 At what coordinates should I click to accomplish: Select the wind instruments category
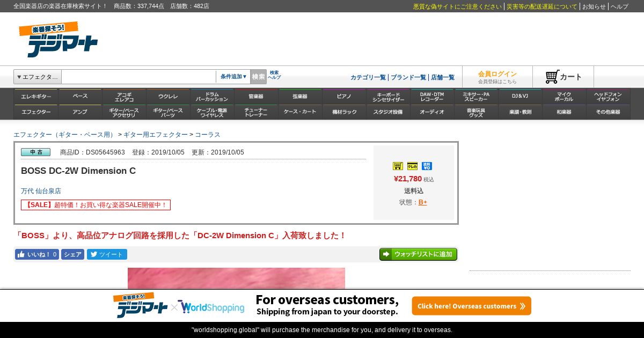[x=256, y=97]
